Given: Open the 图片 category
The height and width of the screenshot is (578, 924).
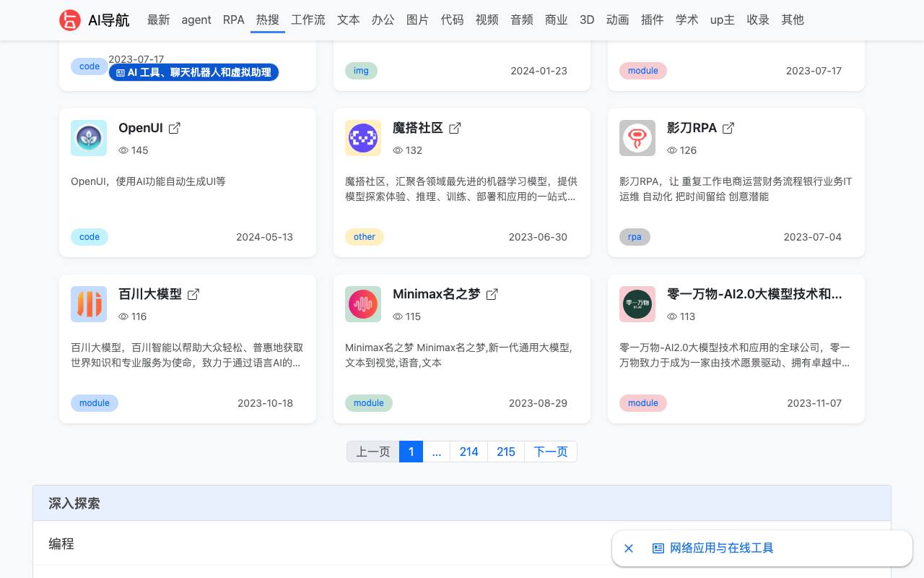Looking at the screenshot, I should pyautogui.click(x=418, y=20).
